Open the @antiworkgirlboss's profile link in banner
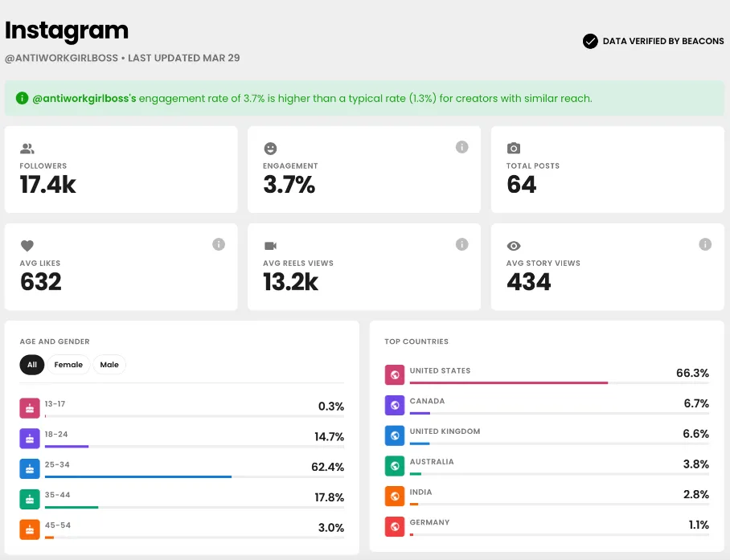Viewport: 730px width, 560px height. [84, 98]
